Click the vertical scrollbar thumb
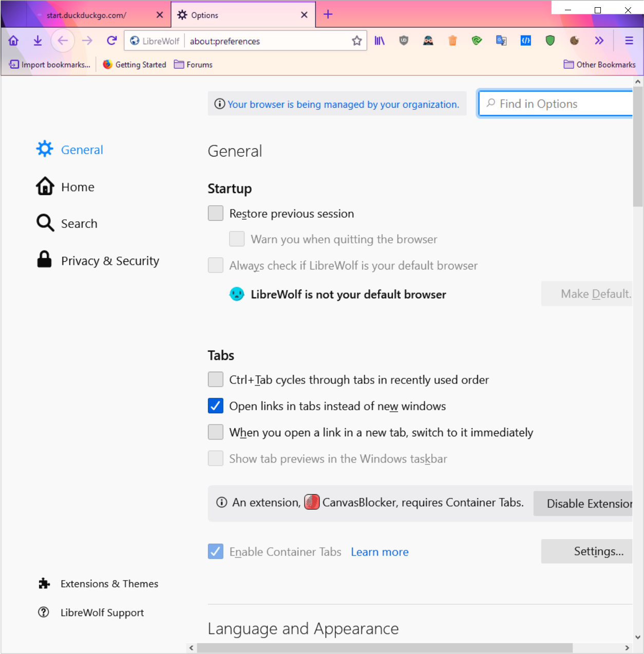Viewport: 644px width, 654px height. pyautogui.click(x=638, y=146)
